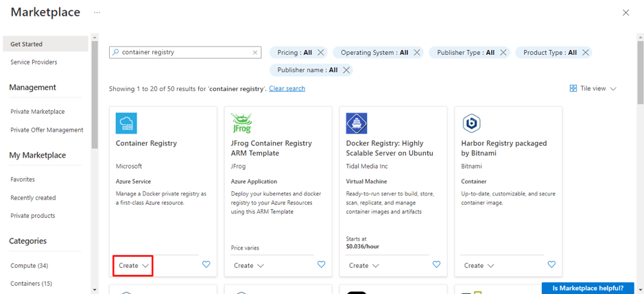Click the Azure Service product type label
The width and height of the screenshot is (644, 294).
(x=134, y=182)
